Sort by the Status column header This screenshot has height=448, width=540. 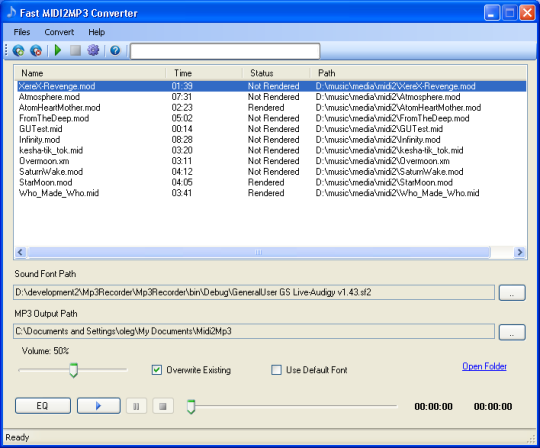coord(276,73)
